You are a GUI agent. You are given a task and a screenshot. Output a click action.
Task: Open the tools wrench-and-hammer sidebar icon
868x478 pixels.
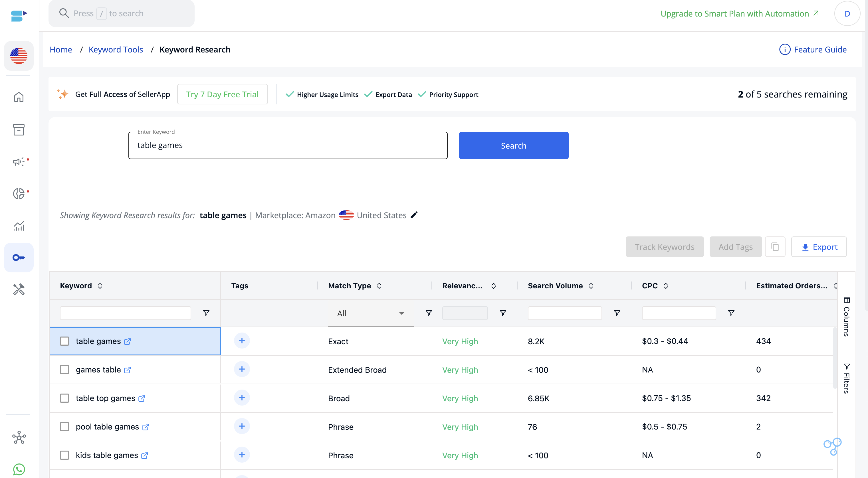pos(19,289)
